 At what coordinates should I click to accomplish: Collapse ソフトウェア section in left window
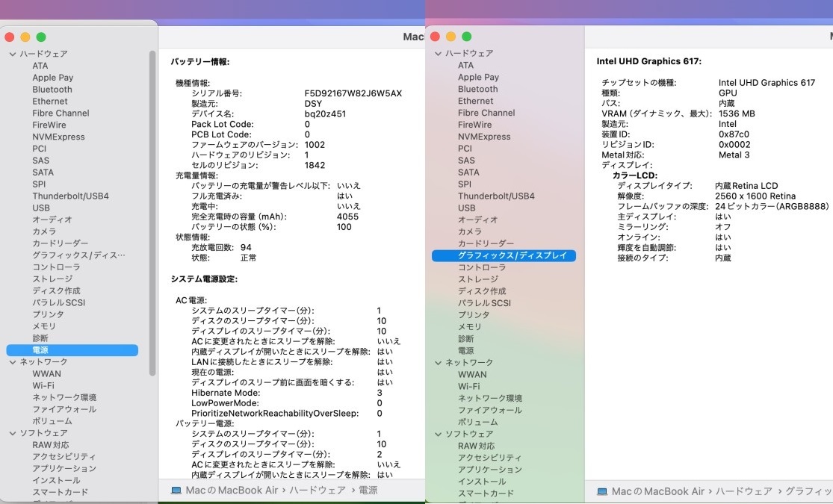point(12,433)
